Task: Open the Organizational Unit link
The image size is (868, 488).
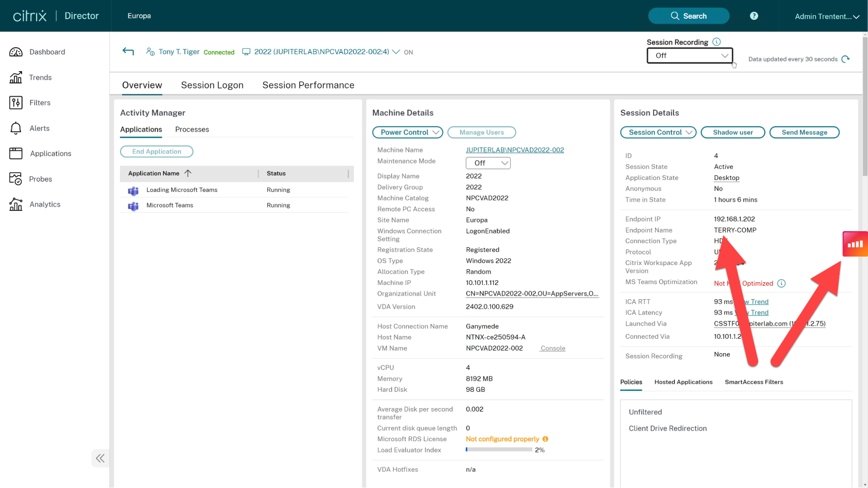Action: [x=532, y=294]
